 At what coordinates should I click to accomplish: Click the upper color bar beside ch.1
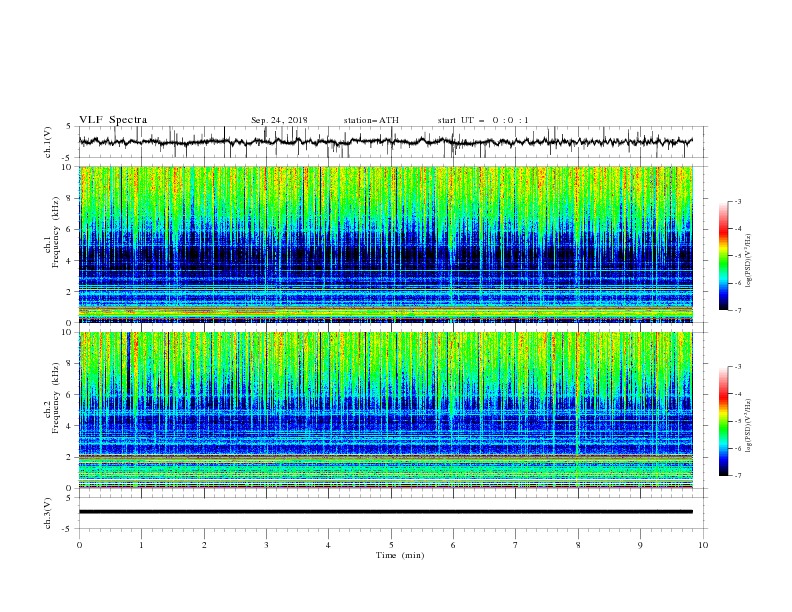click(723, 256)
